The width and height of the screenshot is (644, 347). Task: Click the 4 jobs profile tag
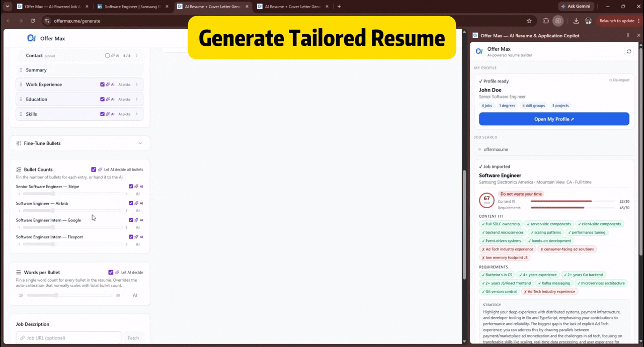487,106
